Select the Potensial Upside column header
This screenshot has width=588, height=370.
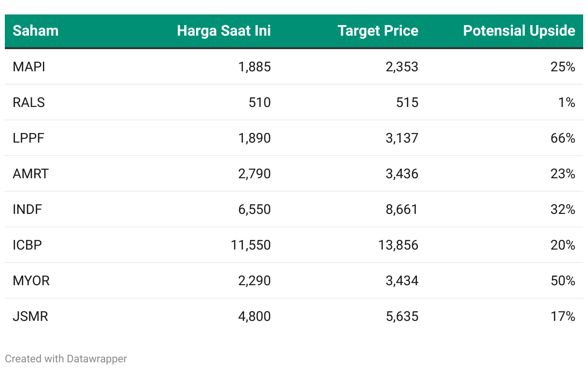(519, 31)
